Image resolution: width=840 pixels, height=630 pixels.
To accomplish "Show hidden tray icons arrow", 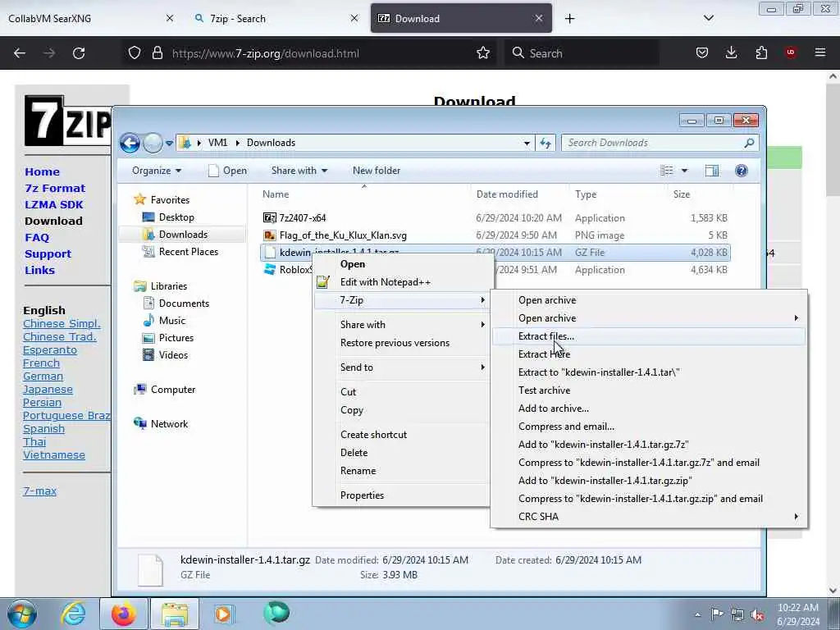I will [x=697, y=615].
